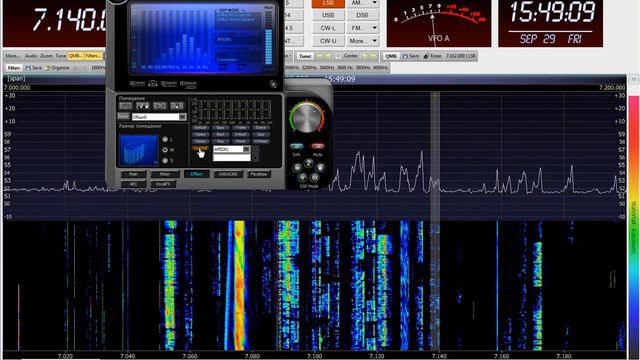Apply the Pop equalizer preset
The width and height of the screenshot is (640, 360).
coord(220,141)
